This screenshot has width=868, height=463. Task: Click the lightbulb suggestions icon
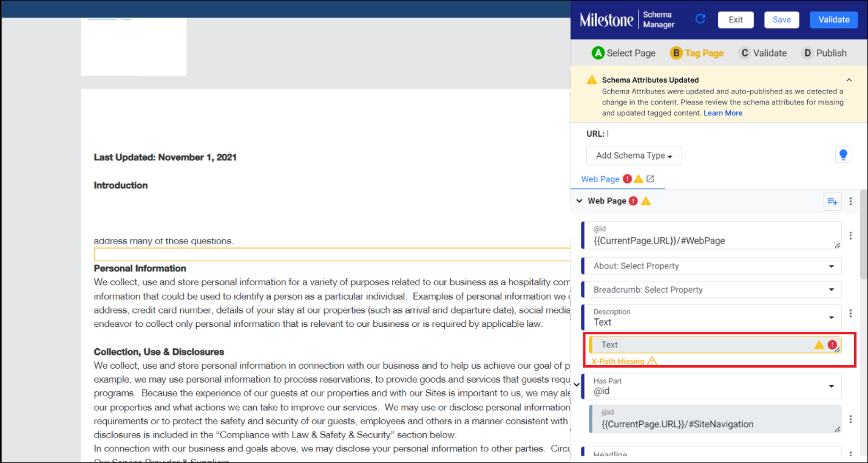point(843,155)
